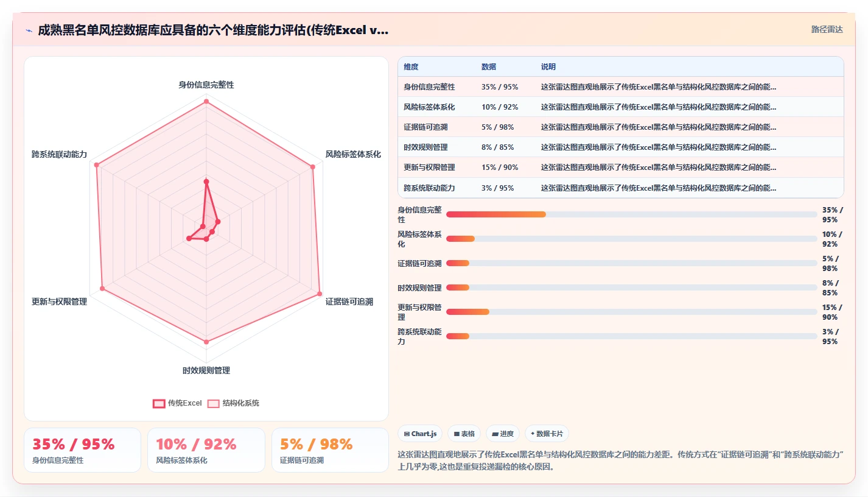Click the 身份信息完整性 radar axis label

pyautogui.click(x=206, y=85)
